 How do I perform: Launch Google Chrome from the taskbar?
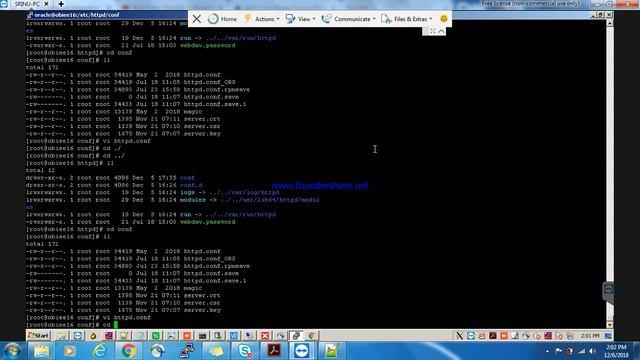tap(129, 351)
